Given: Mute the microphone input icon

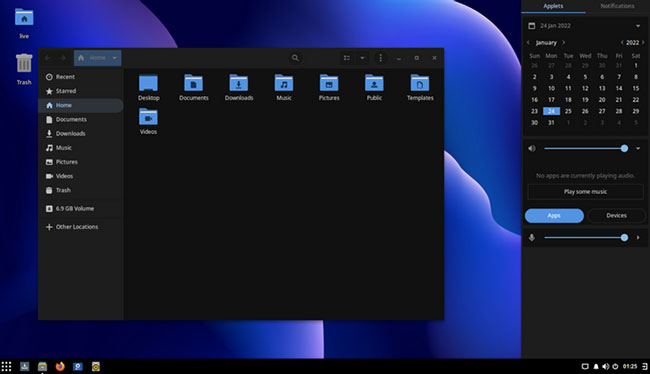Looking at the screenshot, I should [x=532, y=238].
